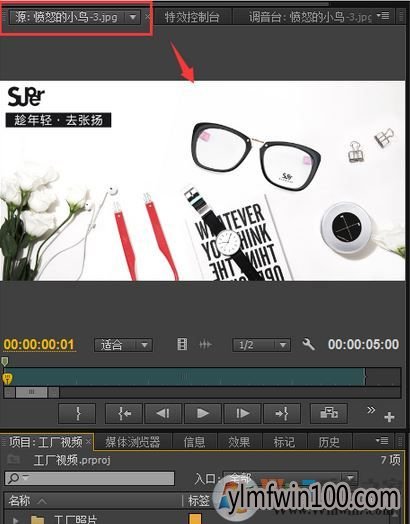Open the 适合 zoom level dropdown
Viewport: 410px width, 524px height.
(123, 345)
